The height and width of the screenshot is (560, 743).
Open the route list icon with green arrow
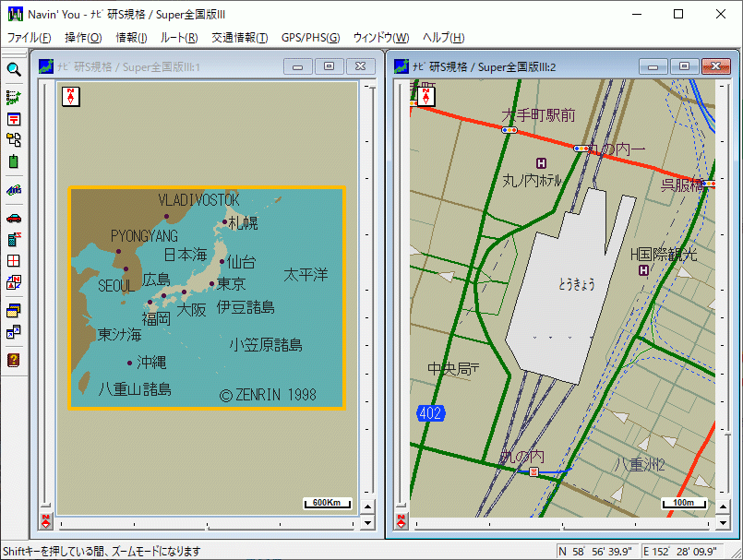(x=14, y=97)
